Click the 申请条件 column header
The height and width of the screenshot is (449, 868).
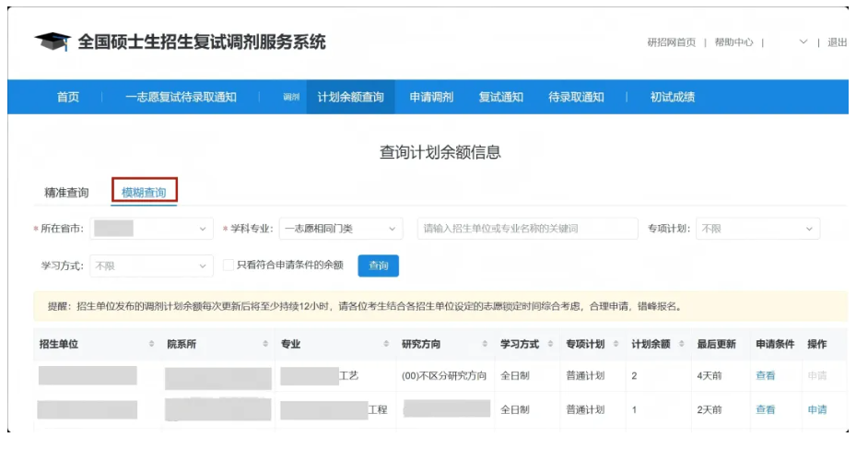point(775,344)
